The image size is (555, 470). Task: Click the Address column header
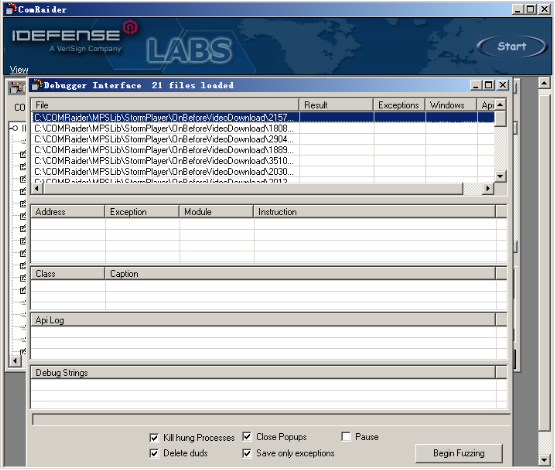pos(68,212)
